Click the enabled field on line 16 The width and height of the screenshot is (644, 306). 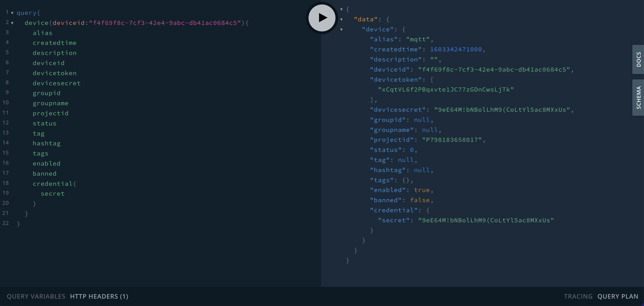pyautogui.click(x=46, y=163)
